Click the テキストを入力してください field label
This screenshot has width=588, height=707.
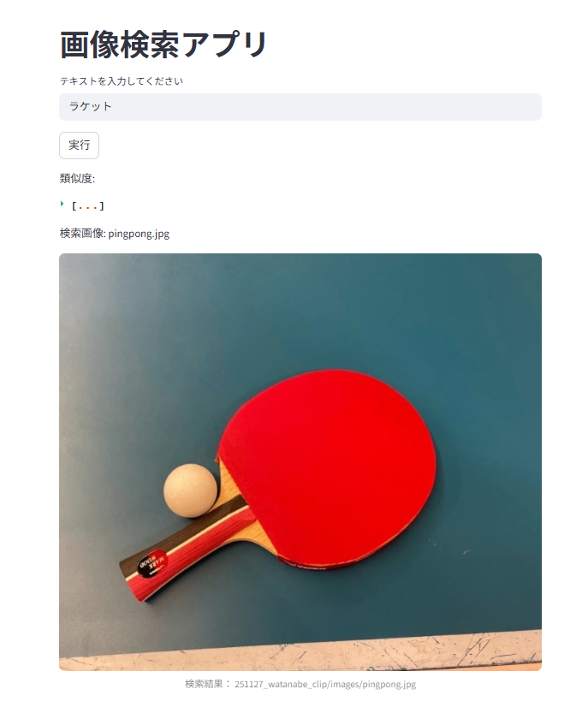click(122, 81)
